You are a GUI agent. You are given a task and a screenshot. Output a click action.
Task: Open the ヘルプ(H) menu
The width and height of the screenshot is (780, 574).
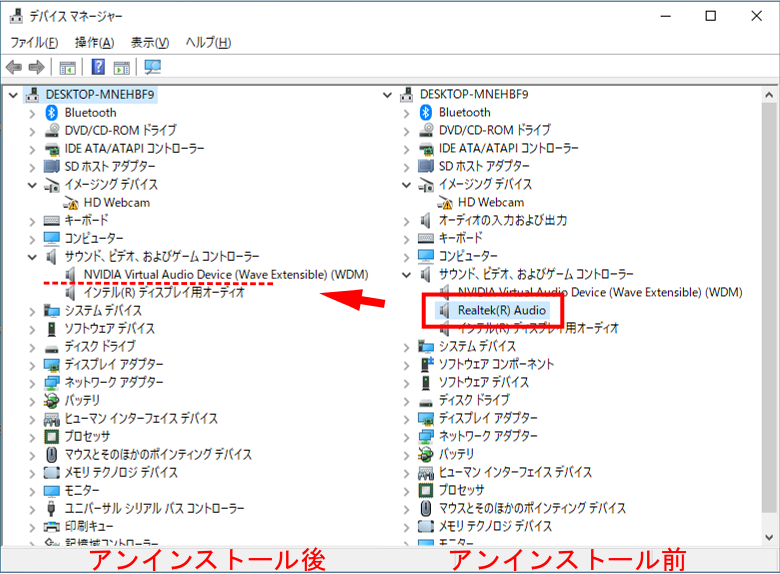(209, 43)
